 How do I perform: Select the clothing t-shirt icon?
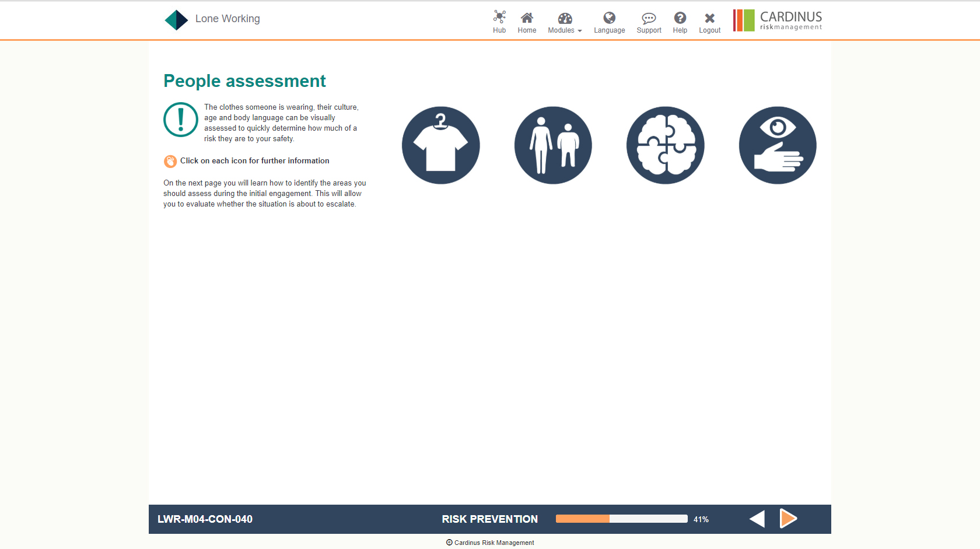[441, 145]
